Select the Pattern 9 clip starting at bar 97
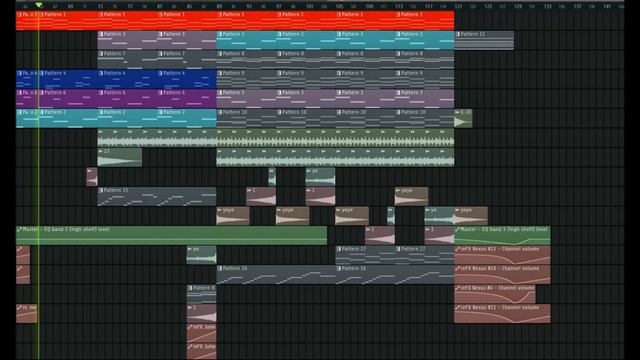Viewport: 640px width, 360px height. pos(305,79)
